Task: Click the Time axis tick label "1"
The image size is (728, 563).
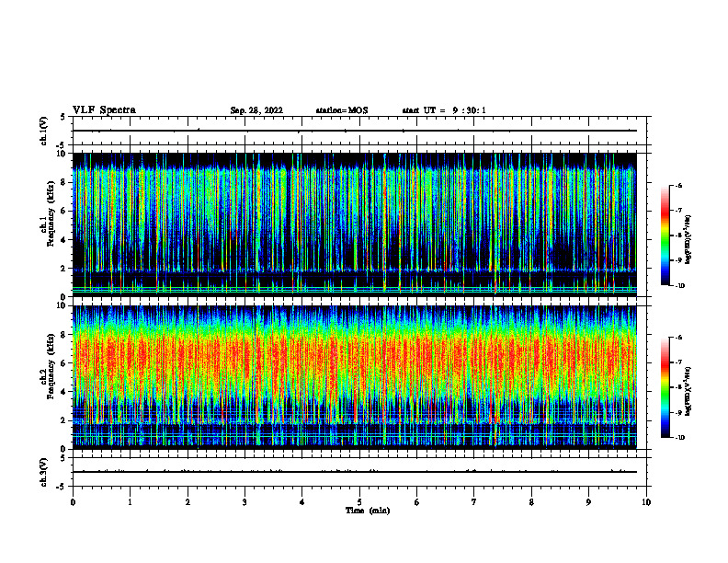Action: pos(130,502)
